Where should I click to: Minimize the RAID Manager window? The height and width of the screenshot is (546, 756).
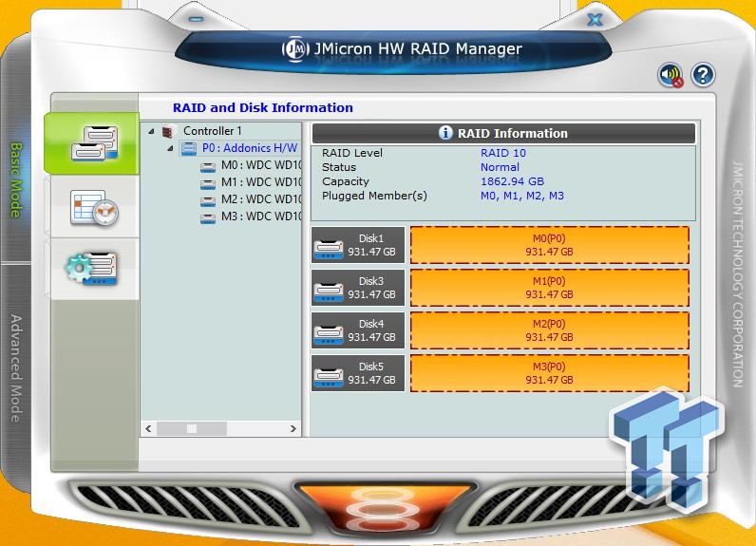[196, 18]
